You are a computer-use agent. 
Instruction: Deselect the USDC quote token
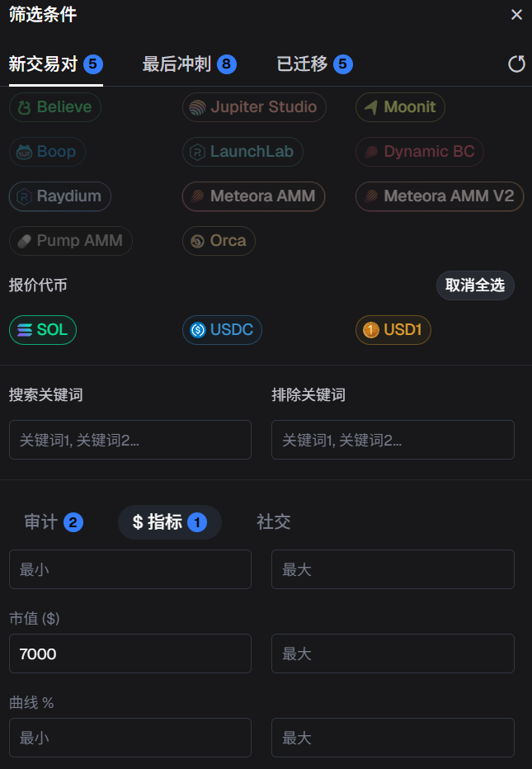[221, 329]
